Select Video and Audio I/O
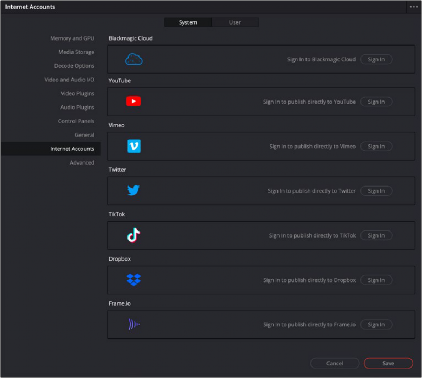Viewport: 422px width, 378px height. point(69,80)
